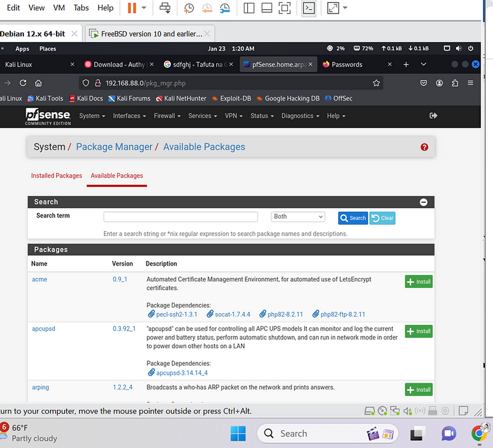Screen dimensions: 493x448
Task: Open Firefox hamburger menu
Action: 470,83
